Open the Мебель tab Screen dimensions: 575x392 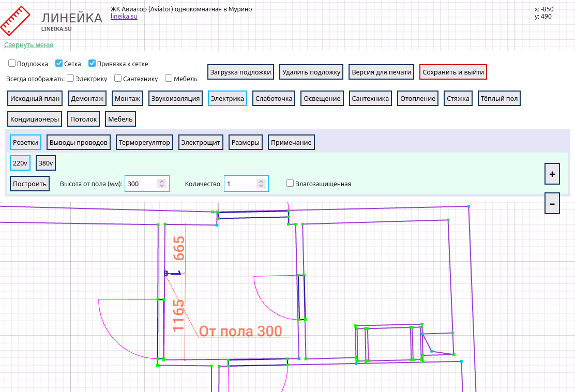tap(120, 119)
